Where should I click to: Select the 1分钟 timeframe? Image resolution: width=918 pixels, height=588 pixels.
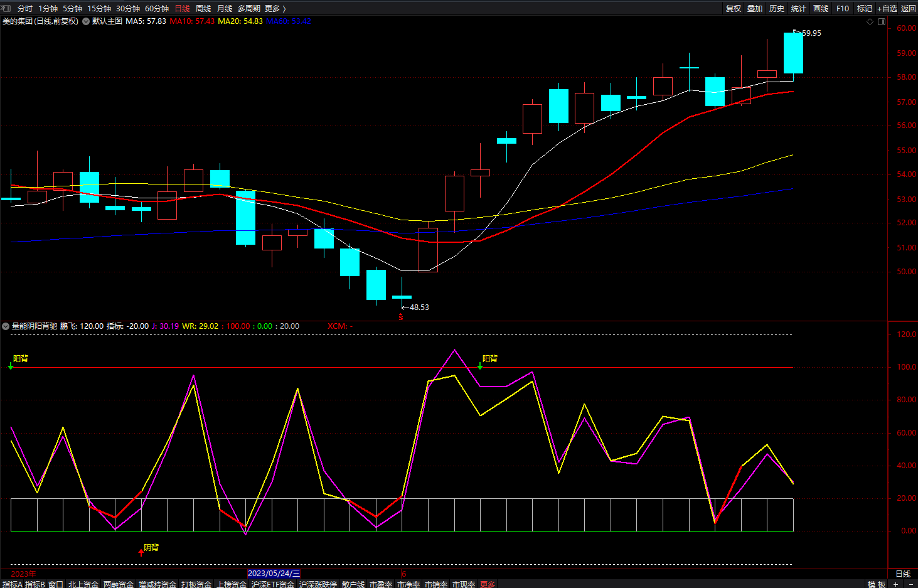point(48,8)
